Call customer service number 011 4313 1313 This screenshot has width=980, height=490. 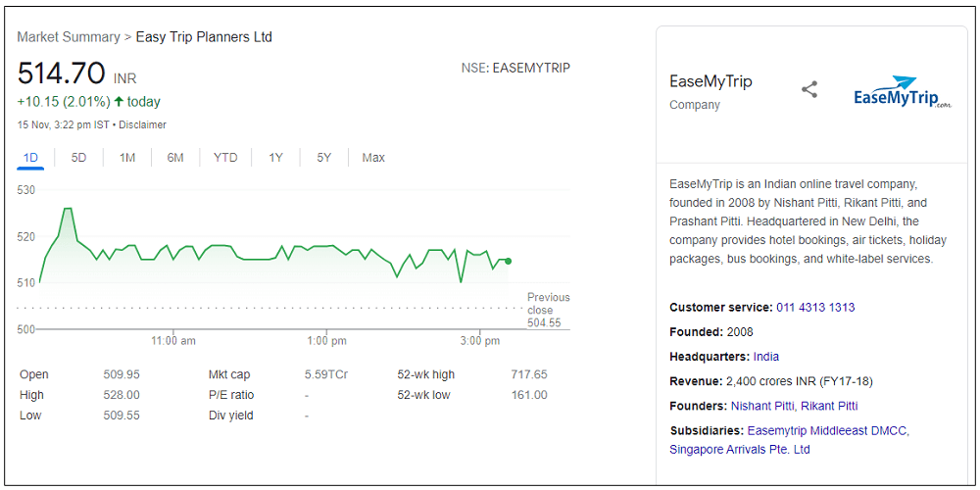click(x=815, y=308)
